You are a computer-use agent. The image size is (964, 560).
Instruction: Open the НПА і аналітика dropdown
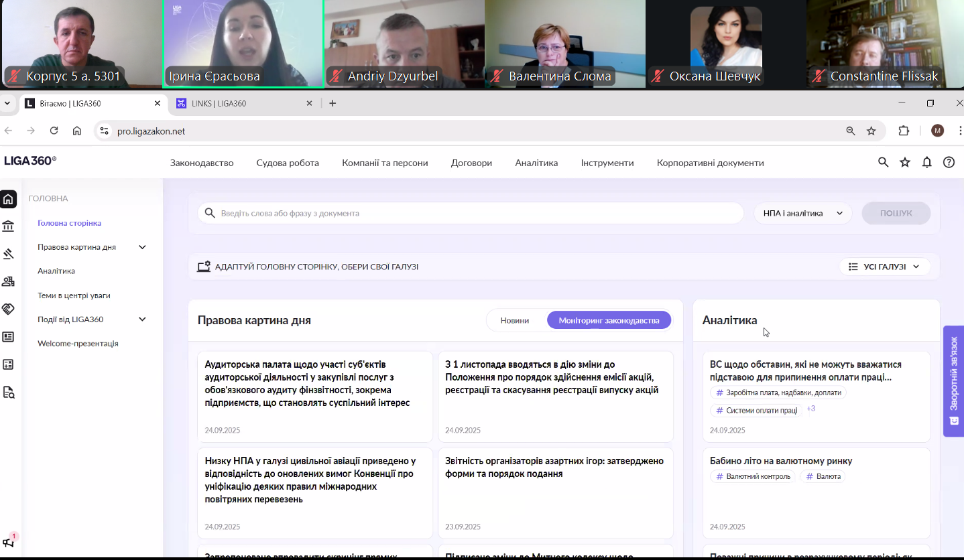(x=802, y=213)
